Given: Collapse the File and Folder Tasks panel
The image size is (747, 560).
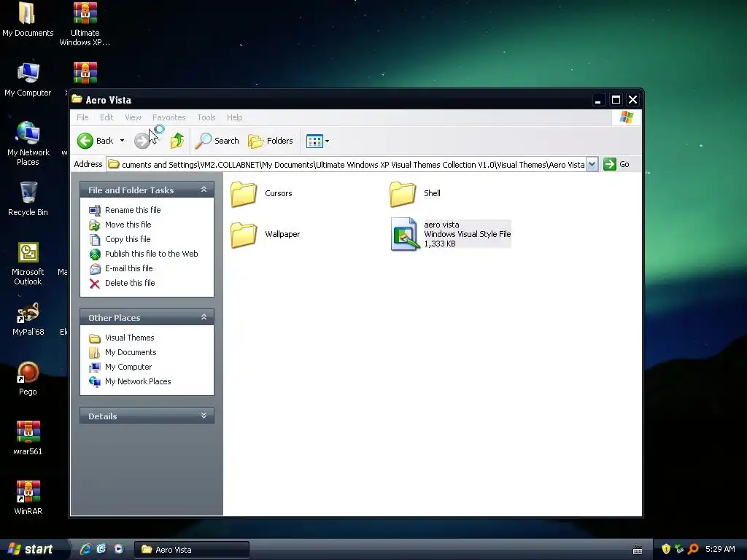Looking at the screenshot, I should point(204,190).
